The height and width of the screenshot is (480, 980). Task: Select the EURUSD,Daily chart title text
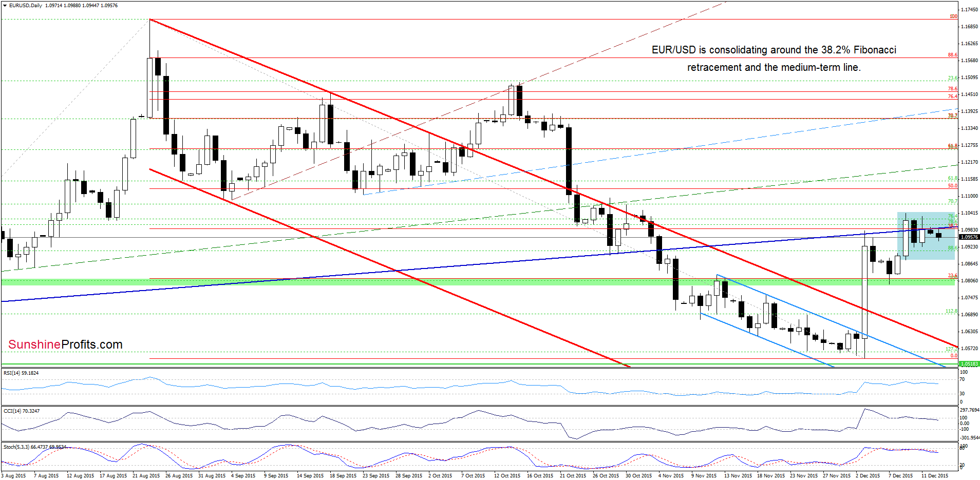coord(26,5)
